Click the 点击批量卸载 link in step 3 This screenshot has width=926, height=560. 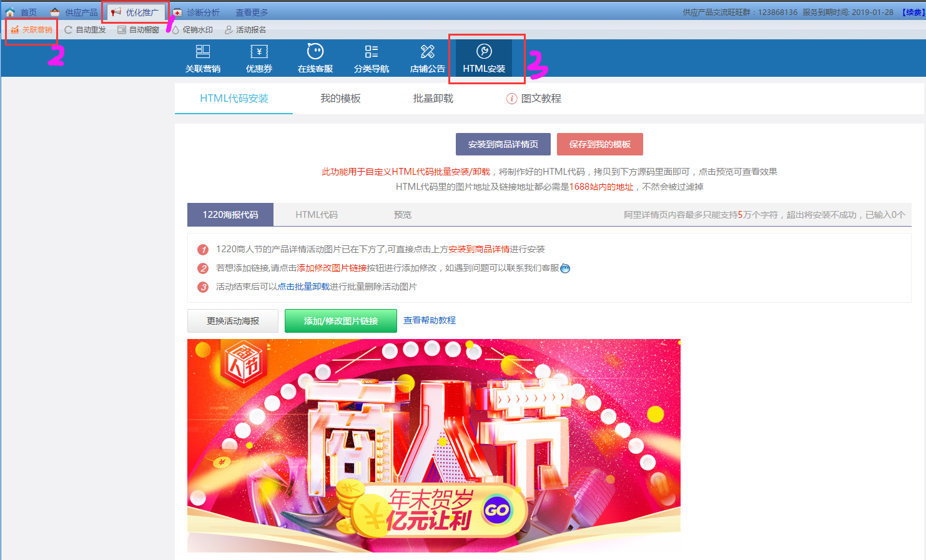303,287
